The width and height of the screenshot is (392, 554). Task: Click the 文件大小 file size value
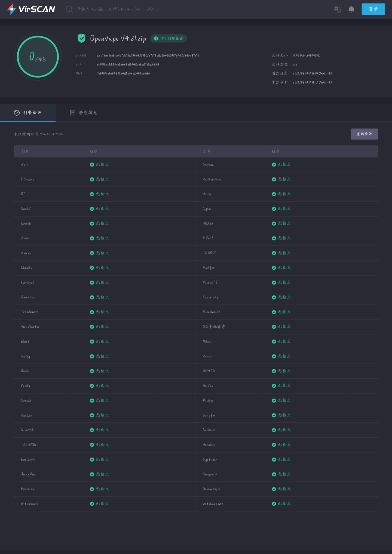click(307, 55)
